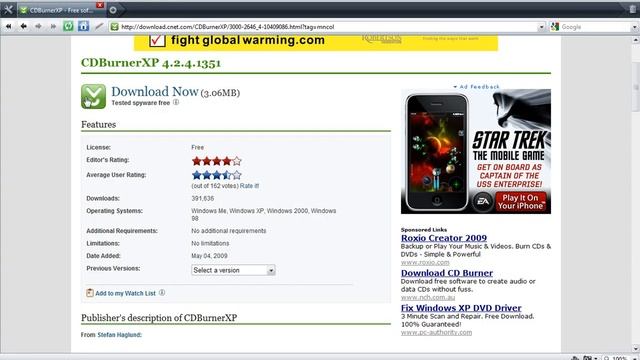
Task: Close the CDBurnerXP tab with the red X
Action: click(100, 5)
